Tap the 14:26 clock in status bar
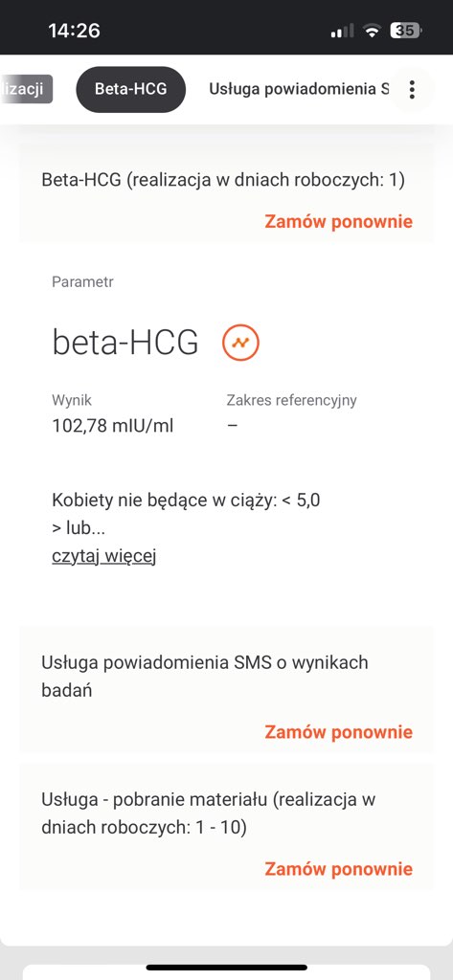This screenshot has height=980, width=453. pyautogui.click(x=75, y=30)
